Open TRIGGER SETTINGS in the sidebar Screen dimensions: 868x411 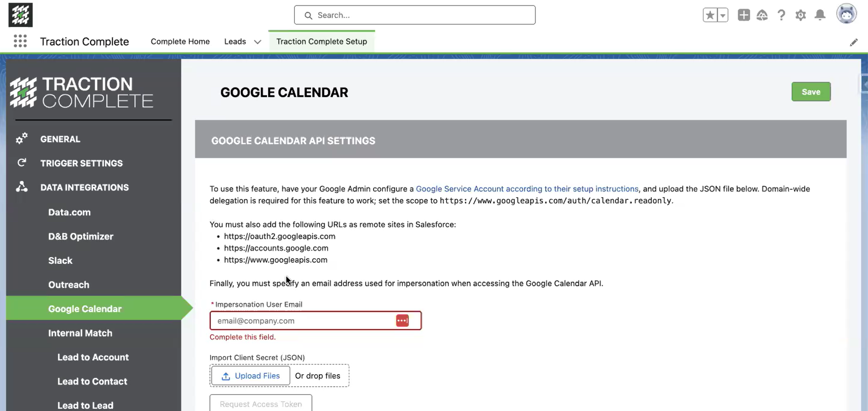[82, 163]
